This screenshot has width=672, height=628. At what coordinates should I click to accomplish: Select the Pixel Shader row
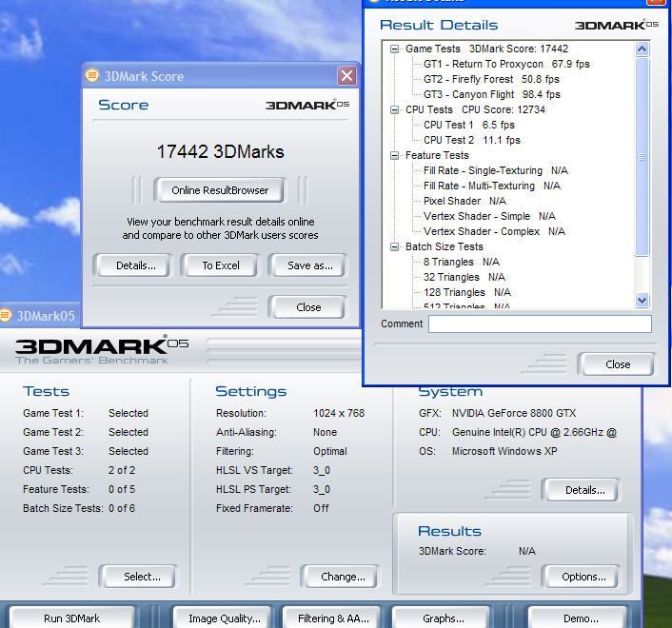pyautogui.click(x=464, y=201)
